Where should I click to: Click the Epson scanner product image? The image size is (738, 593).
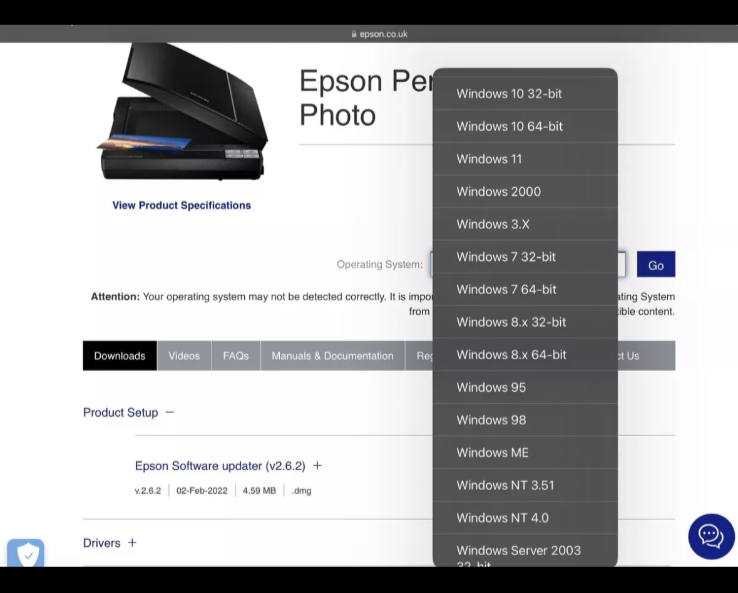181,112
